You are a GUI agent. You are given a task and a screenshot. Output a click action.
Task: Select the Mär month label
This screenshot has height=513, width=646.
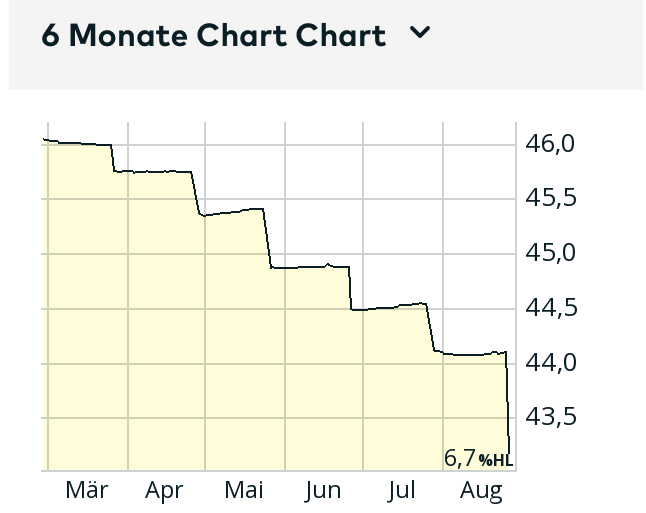(x=86, y=490)
